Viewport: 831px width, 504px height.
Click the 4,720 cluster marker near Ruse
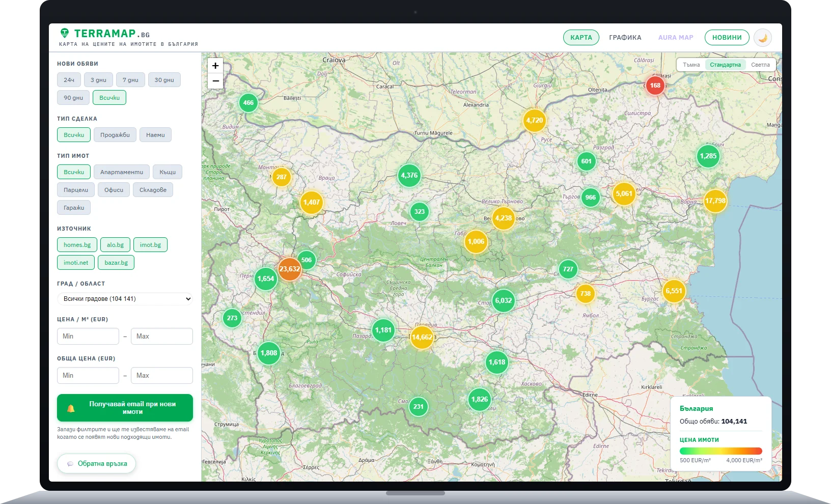(535, 120)
